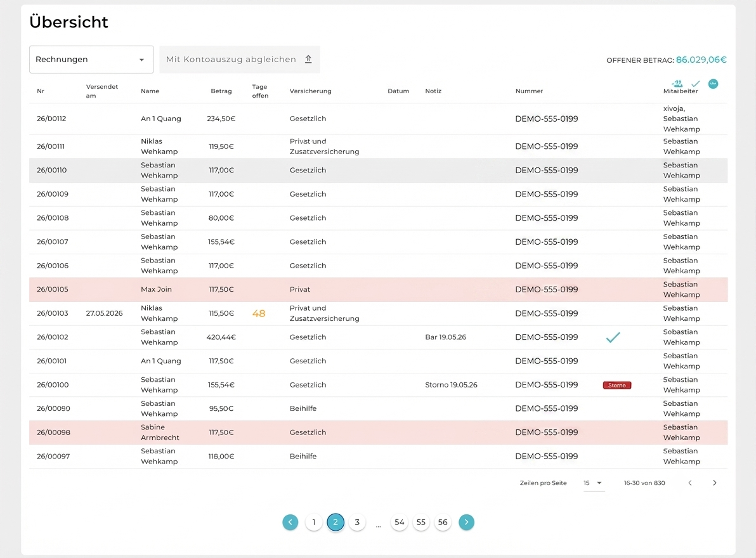The height and width of the screenshot is (558, 756).
Task: Sort by the Nr column header
Action: point(41,91)
